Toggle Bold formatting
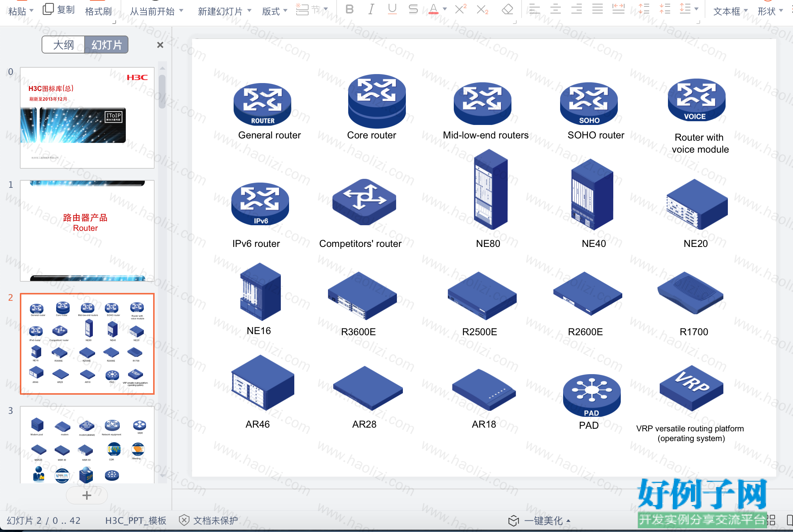This screenshot has width=793, height=532. (349, 9)
